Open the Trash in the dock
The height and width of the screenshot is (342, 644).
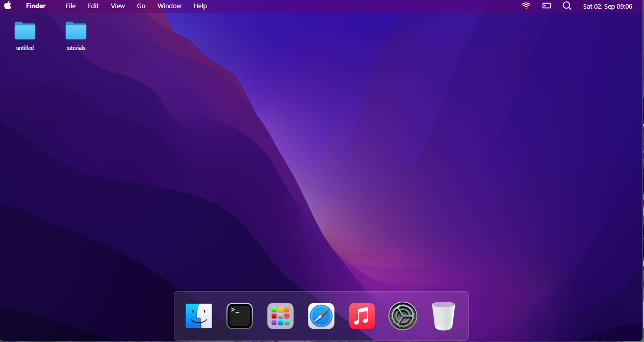click(x=444, y=316)
